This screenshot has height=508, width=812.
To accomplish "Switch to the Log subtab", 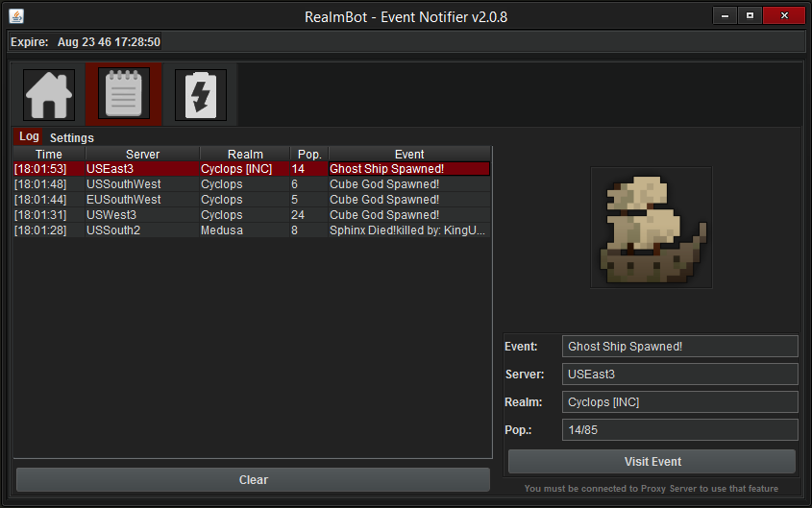I will (x=29, y=136).
